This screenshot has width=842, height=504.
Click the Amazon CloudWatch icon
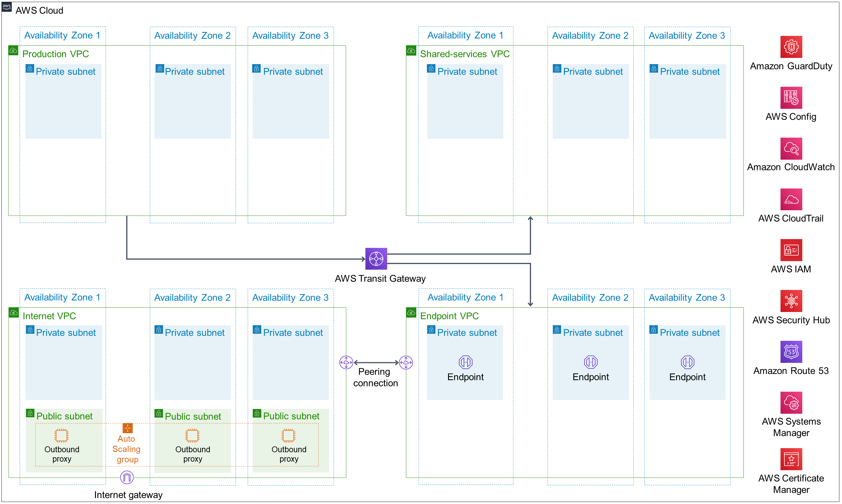coord(791,148)
